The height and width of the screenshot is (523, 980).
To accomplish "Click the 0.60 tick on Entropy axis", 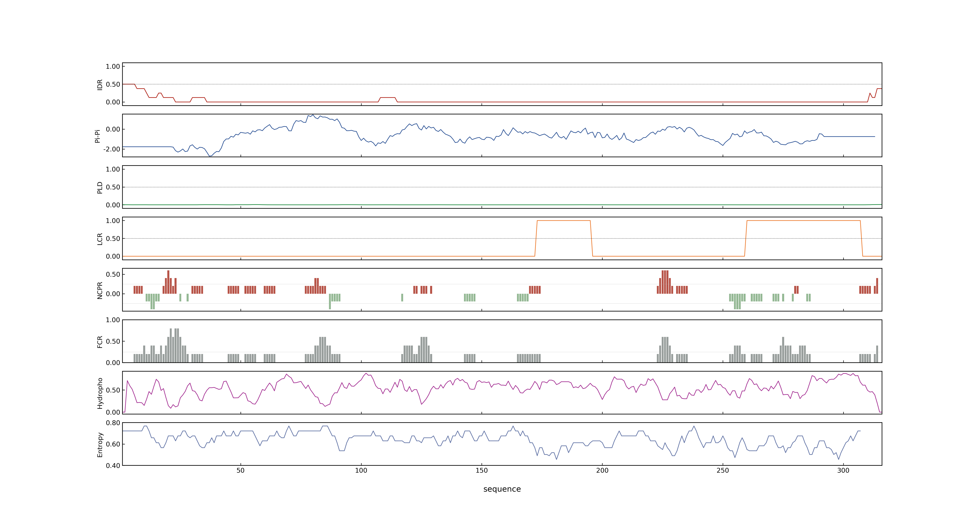I will [x=113, y=444].
